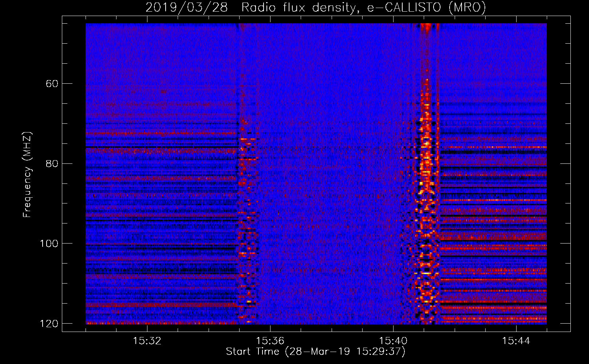The height and width of the screenshot is (364, 589).
Task: Click the 'Frequency (MHZ)' axis label
Action: (27, 174)
